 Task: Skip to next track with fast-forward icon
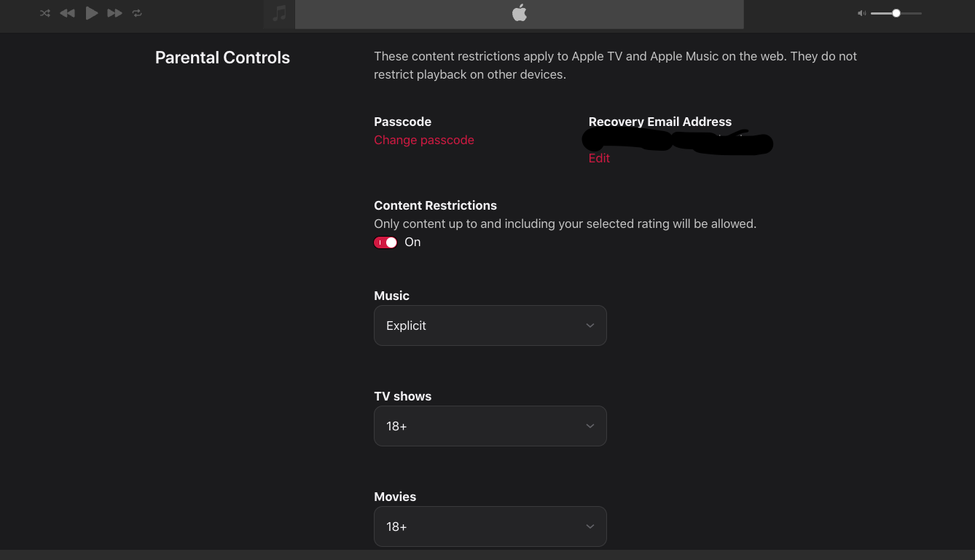point(114,13)
